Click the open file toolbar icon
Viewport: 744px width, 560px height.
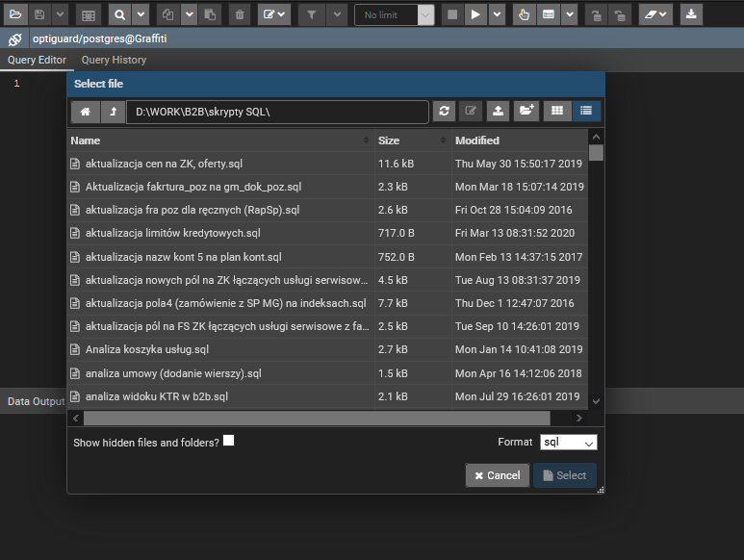pyautogui.click(x=14, y=14)
